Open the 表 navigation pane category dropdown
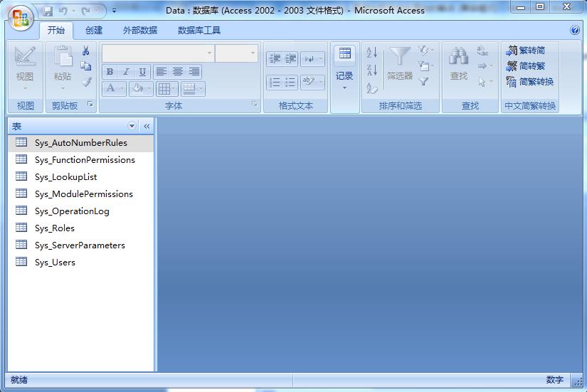Image resolution: width=587 pixels, height=392 pixels. pyautogui.click(x=132, y=126)
